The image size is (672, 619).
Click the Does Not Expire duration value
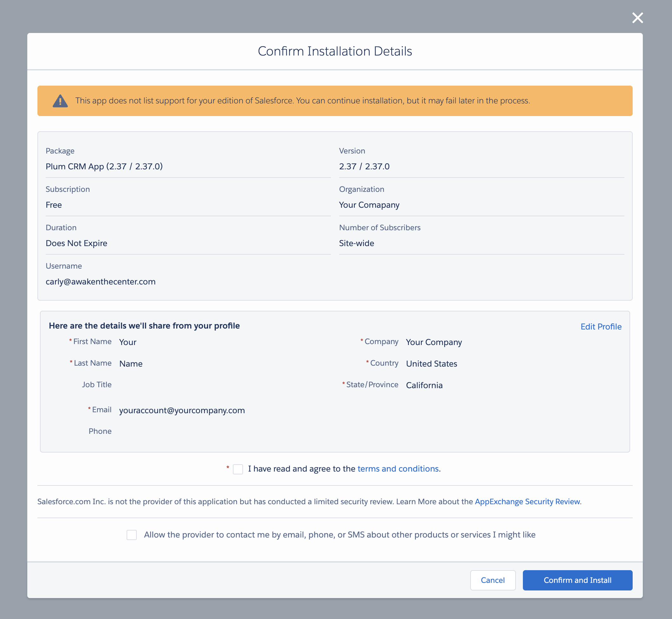(x=76, y=243)
